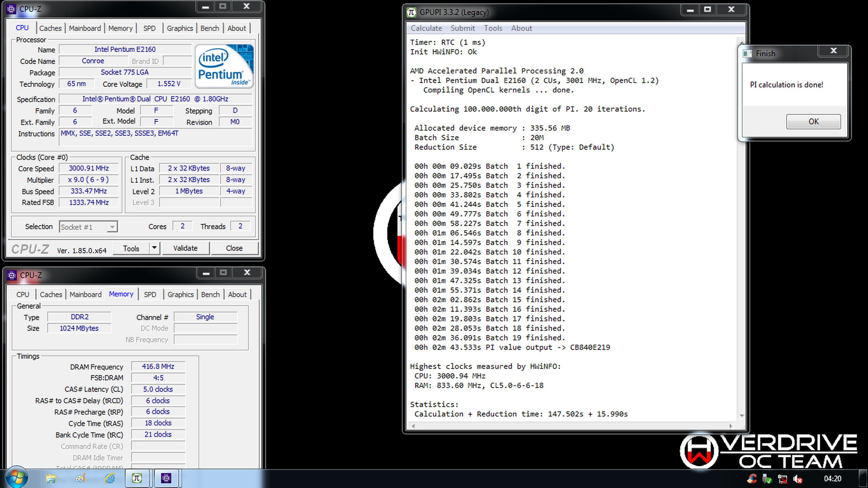Click the muted volume tray icon

[x=797, y=479]
